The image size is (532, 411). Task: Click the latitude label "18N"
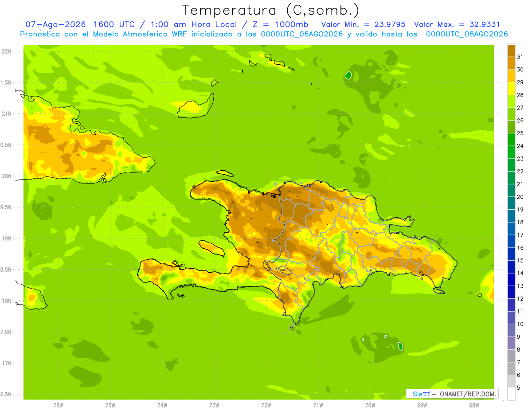tap(7, 301)
